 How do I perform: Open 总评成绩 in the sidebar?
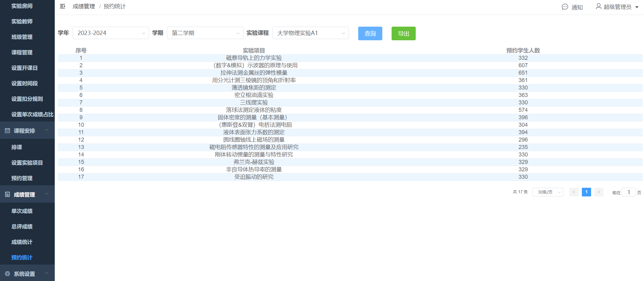(x=22, y=226)
